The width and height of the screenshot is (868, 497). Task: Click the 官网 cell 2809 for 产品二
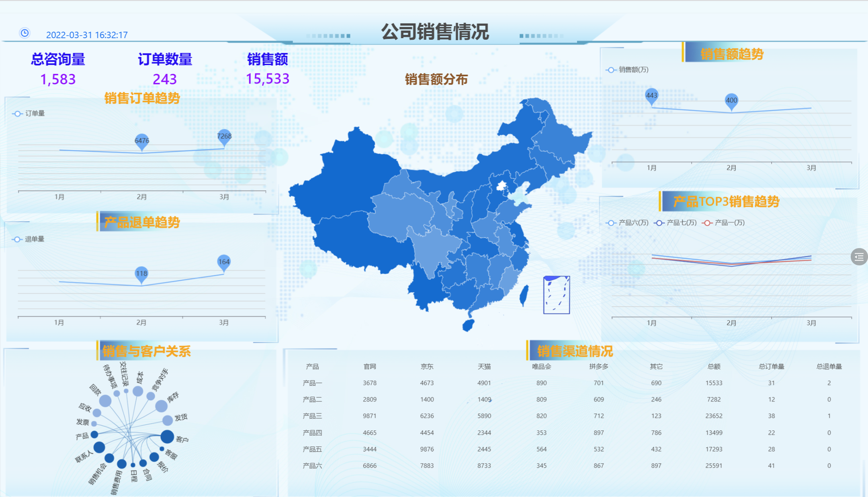pyautogui.click(x=370, y=399)
